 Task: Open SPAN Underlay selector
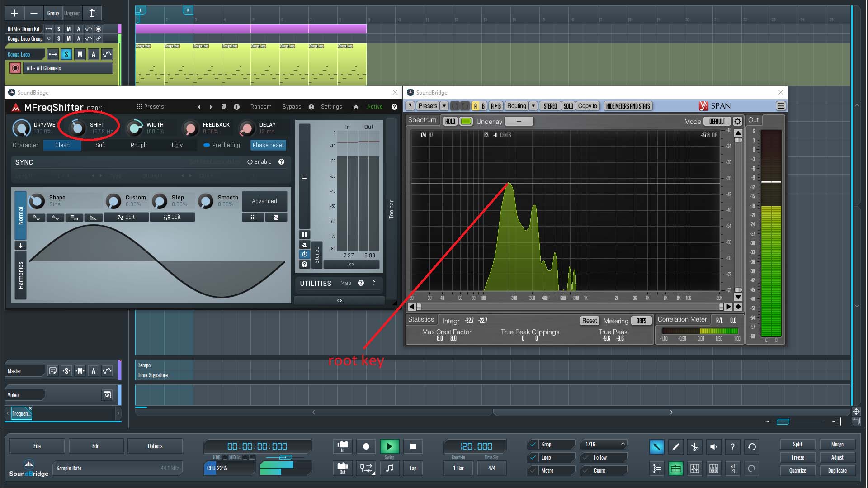(x=519, y=121)
